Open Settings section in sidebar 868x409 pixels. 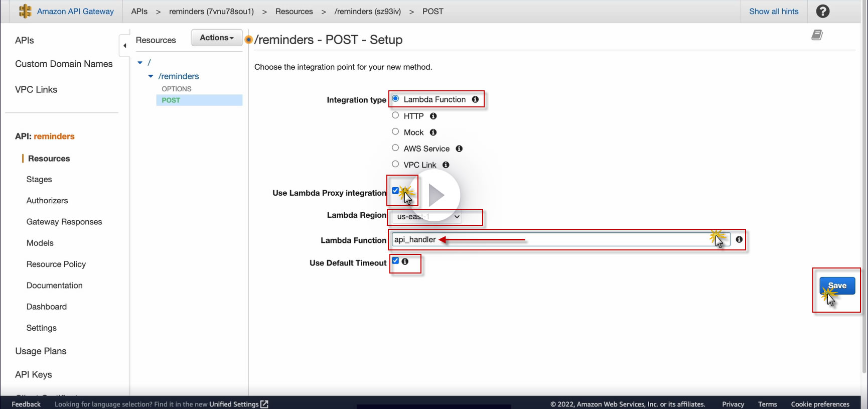[42, 328]
